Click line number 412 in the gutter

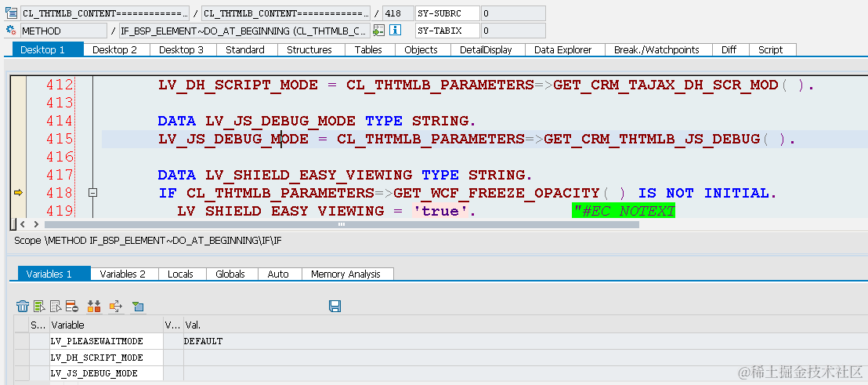tap(60, 85)
